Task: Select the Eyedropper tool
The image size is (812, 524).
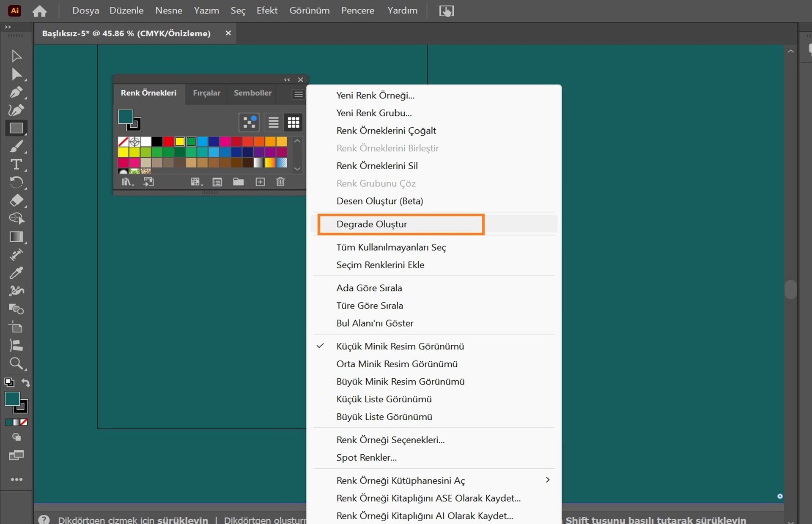Action: pos(16,273)
